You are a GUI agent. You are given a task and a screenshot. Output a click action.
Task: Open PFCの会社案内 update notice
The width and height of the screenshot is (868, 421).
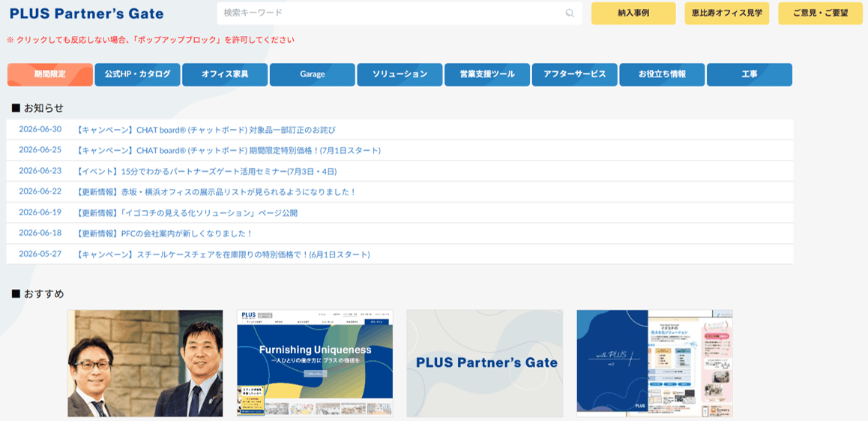click(164, 233)
